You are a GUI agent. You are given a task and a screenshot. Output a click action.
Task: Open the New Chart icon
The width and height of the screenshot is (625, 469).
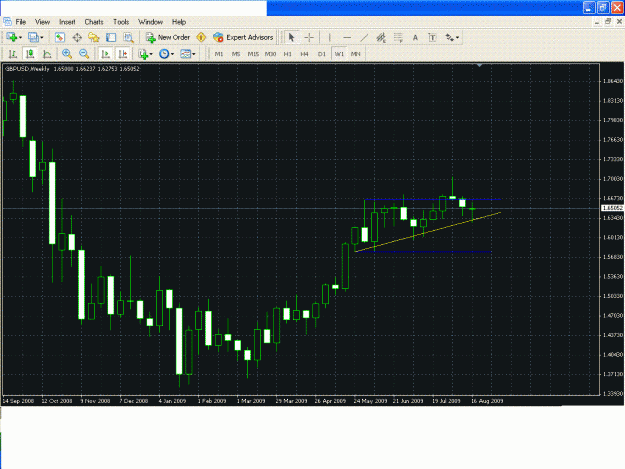[11, 37]
